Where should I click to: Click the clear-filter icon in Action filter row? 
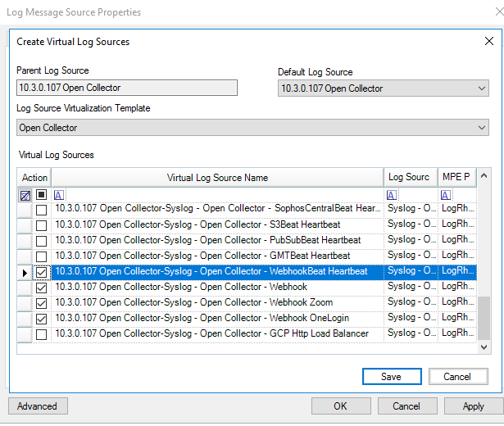[25, 195]
